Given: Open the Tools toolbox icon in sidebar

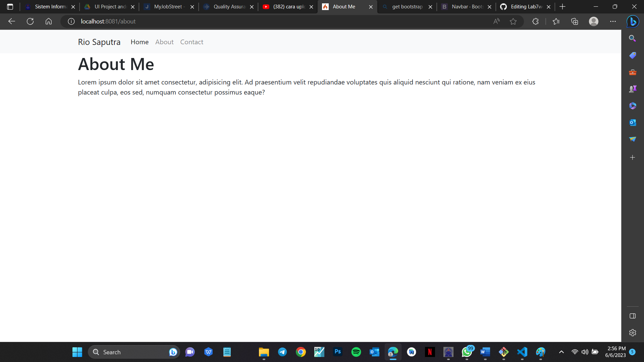Looking at the screenshot, I should [x=633, y=72].
